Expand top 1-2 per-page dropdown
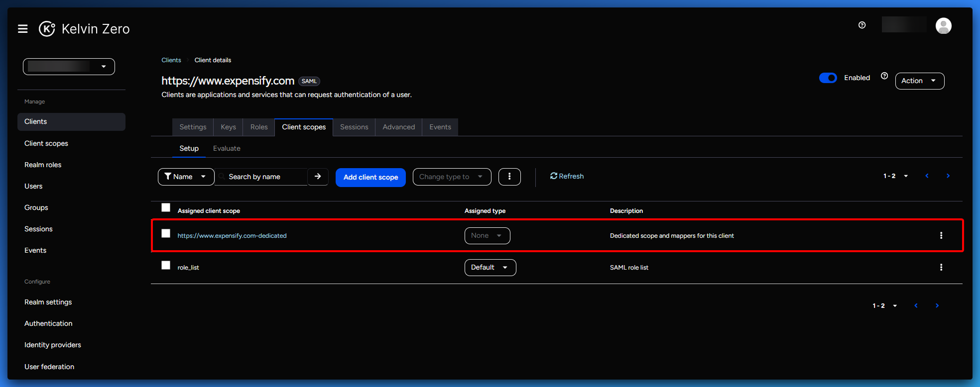The width and height of the screenshot is (980, 387). coord(896,176)
